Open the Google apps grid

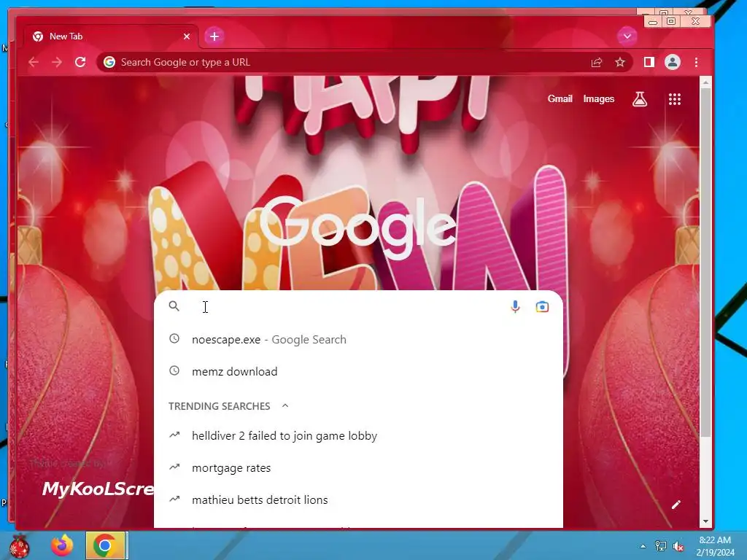674,99
